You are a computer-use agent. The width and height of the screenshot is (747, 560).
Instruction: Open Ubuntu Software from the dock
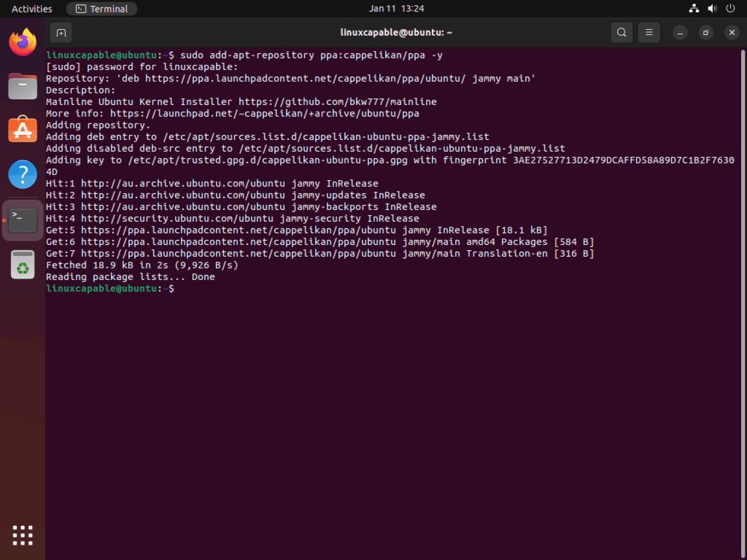tap(23, 130)
